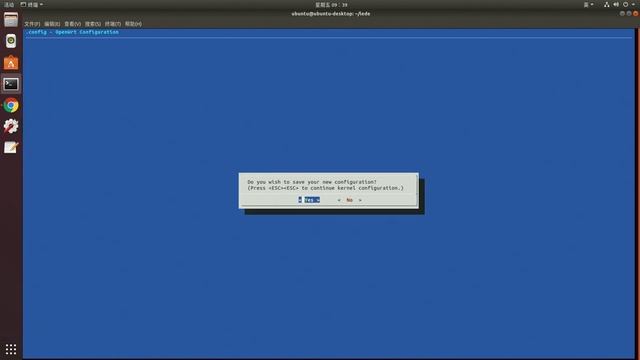Choose No in the save configuration dialog
This screenshot has width=640, height=360.
click(x=349, y=200)
